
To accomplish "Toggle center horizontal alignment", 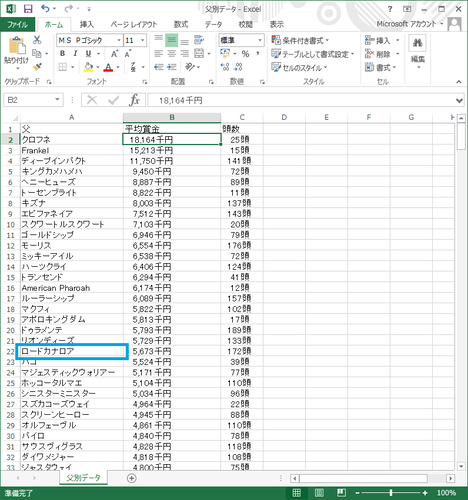I will 171,54.
